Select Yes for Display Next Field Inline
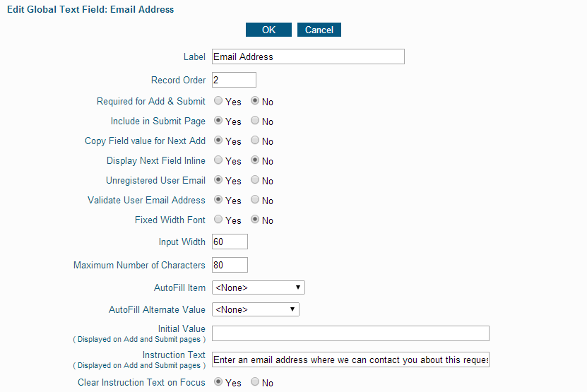The height and width of the screenshot is (392, 587). pyautogui.click(x=218, y=160)
